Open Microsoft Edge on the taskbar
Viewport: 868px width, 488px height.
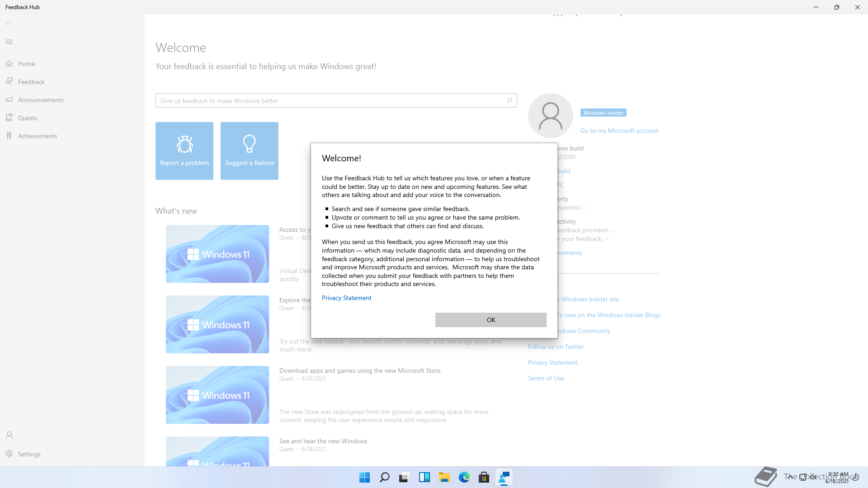[x=464, y=477]
